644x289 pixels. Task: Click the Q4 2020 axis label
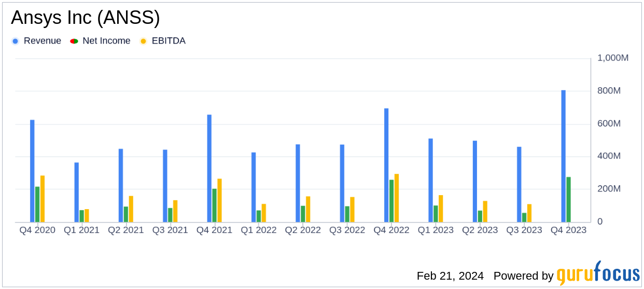pyautogui.click(x=37, y=230)
